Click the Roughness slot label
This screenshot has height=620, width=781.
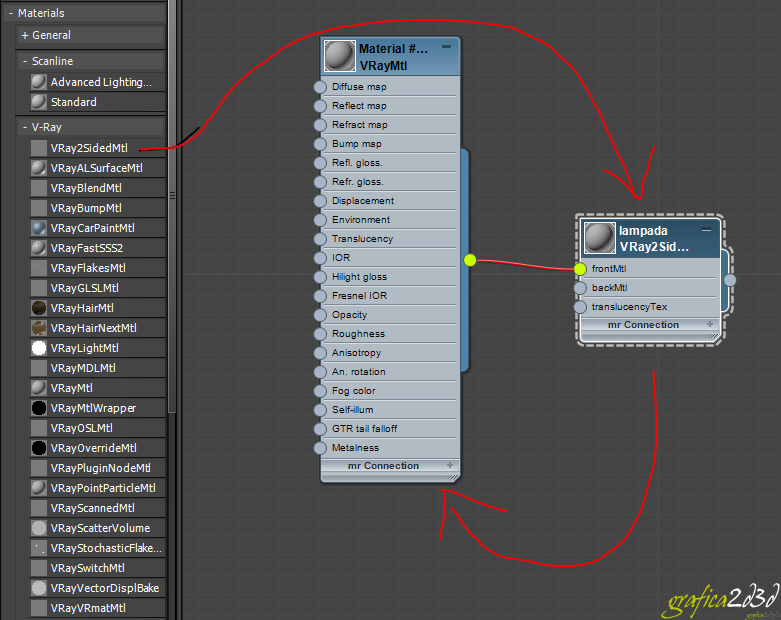[x=358, y=334]
